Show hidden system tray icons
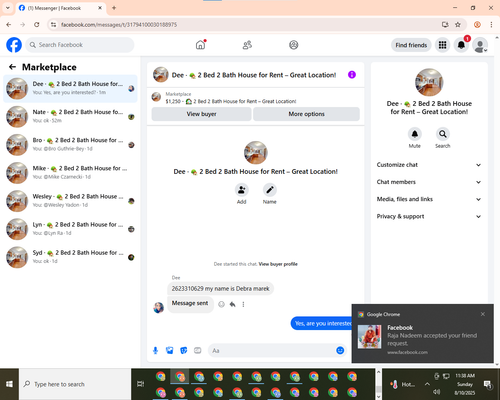 tap(427, 384)
